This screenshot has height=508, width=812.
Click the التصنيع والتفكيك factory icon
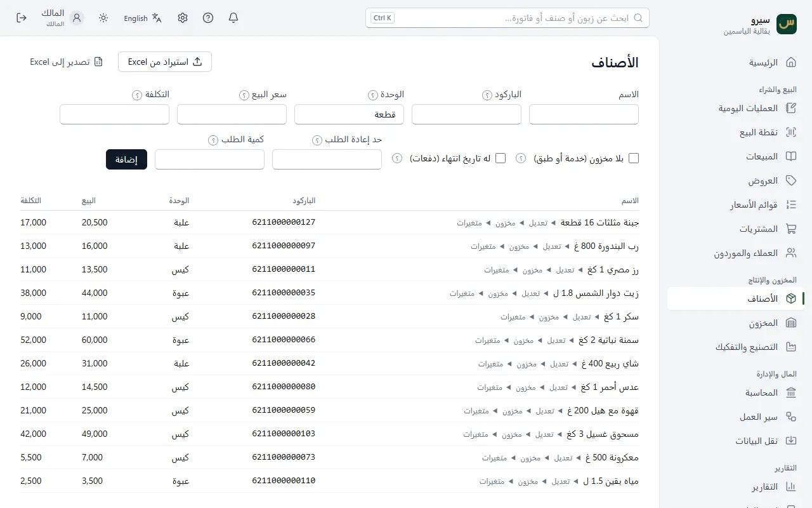791,347
